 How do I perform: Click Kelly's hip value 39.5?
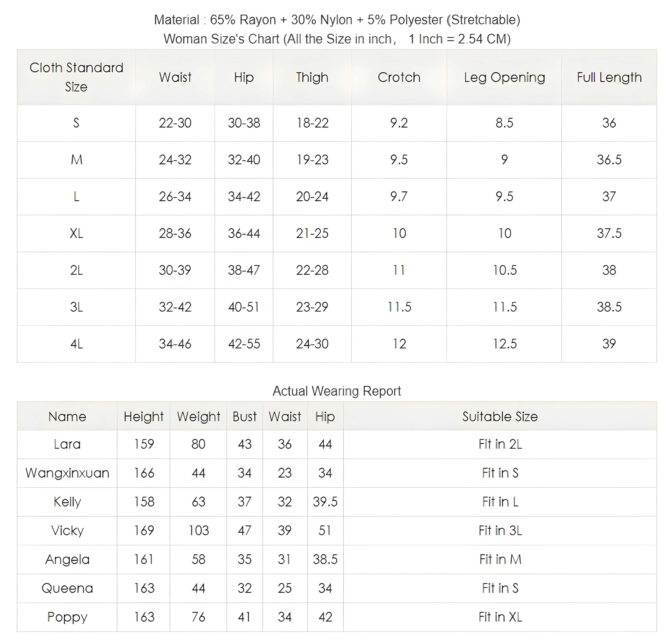(325, 502)
